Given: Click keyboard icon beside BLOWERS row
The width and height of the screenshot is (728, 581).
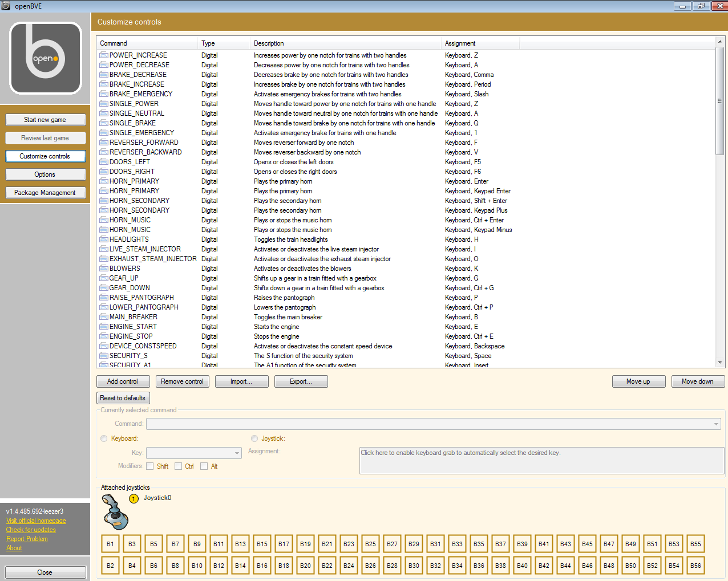Looking at the screenshot, I should pos(104,269).
